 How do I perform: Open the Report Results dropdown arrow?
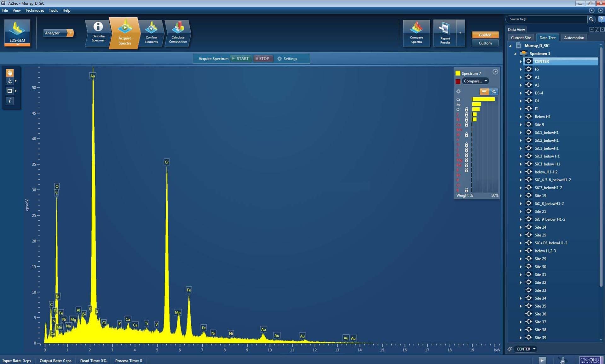(460, 33)
